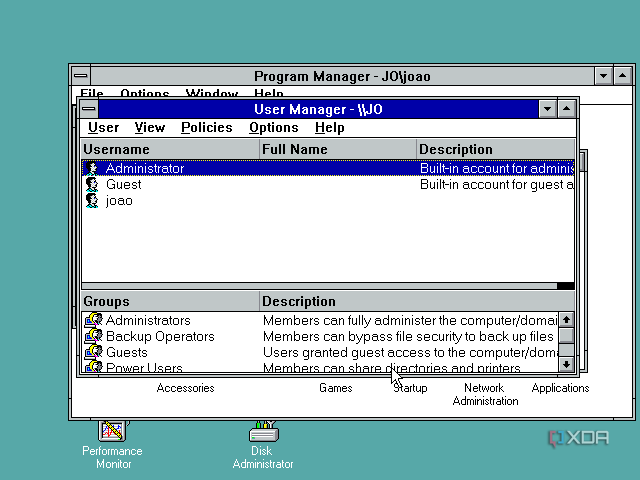Screen dimensions: 640x480
Task: Select the 'joao' username text
Action: (119, 200)
